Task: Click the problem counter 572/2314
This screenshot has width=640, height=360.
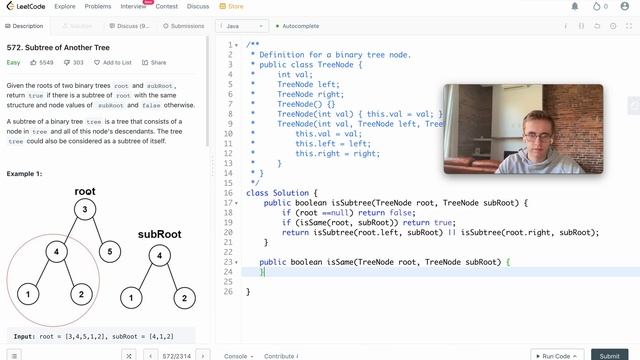Action: click(x=176, y=356)
